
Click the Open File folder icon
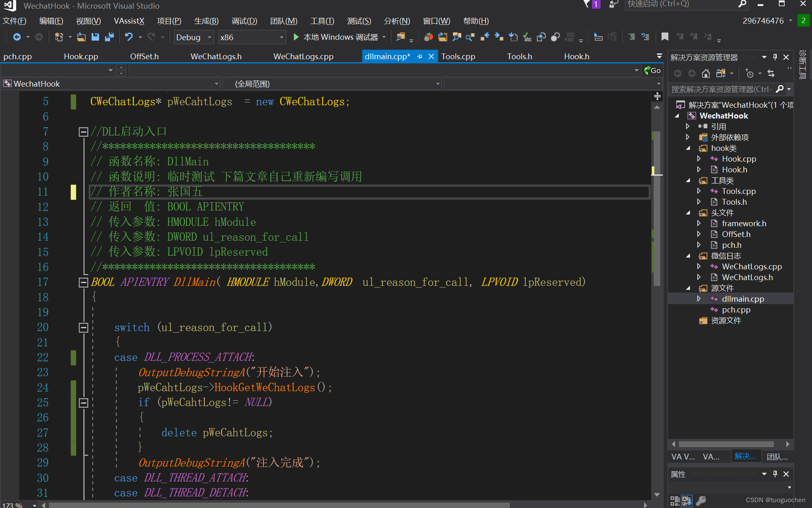click(81, 37)
